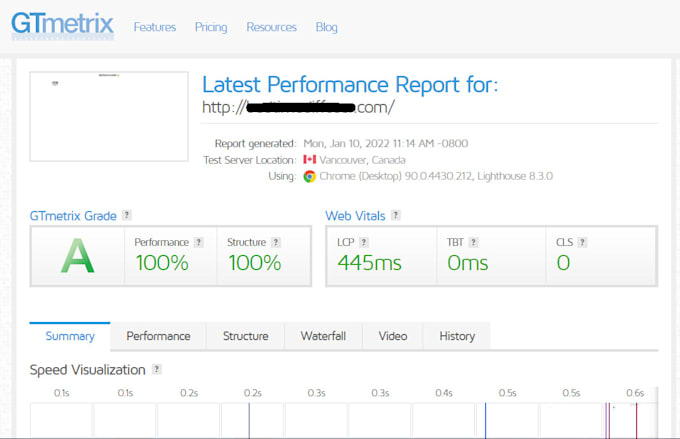Click the CLS value 0

[563, 263]
